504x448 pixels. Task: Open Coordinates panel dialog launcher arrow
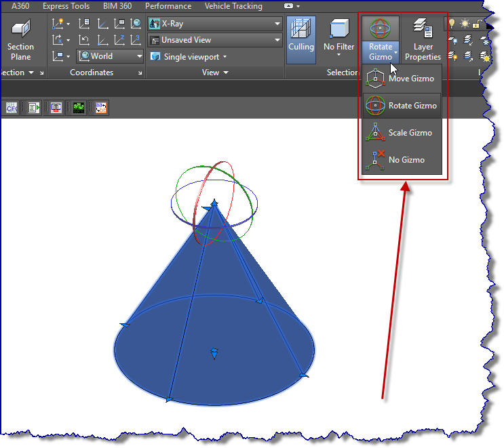point(140,73)
